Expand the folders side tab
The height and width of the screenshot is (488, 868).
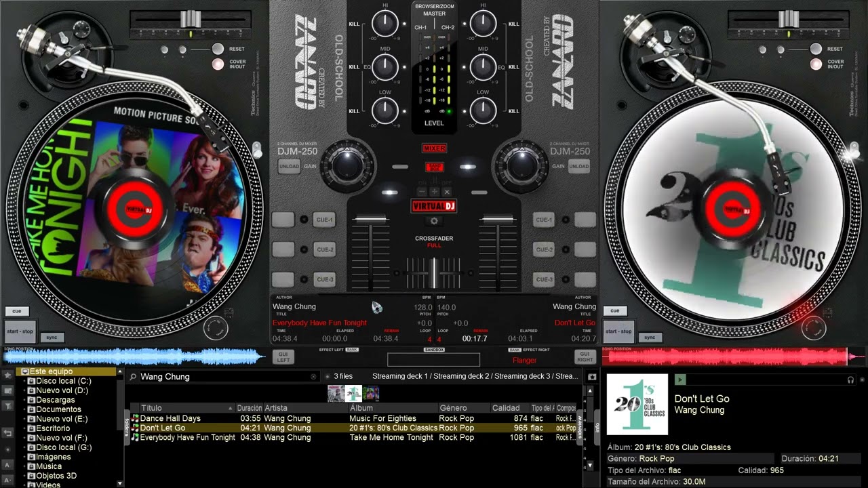tap(127, 427)
